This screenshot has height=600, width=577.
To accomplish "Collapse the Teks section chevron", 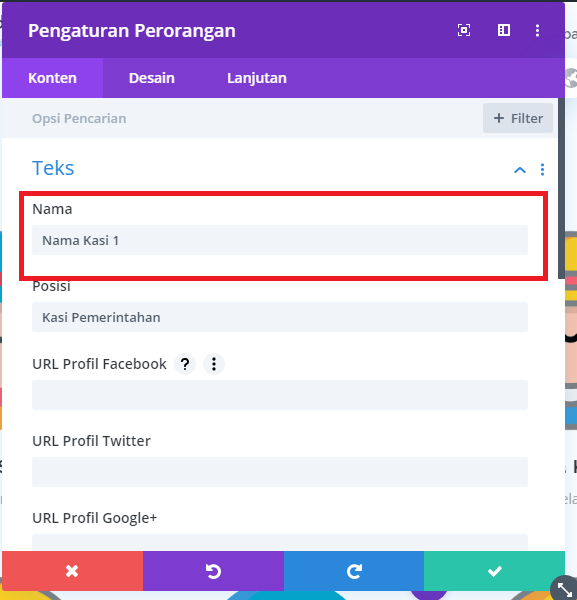I will click(x=520, y=170).
